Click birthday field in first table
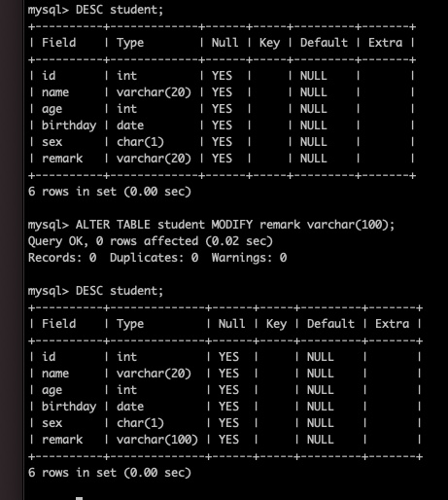Screen dimensions: 448x500 69,125
